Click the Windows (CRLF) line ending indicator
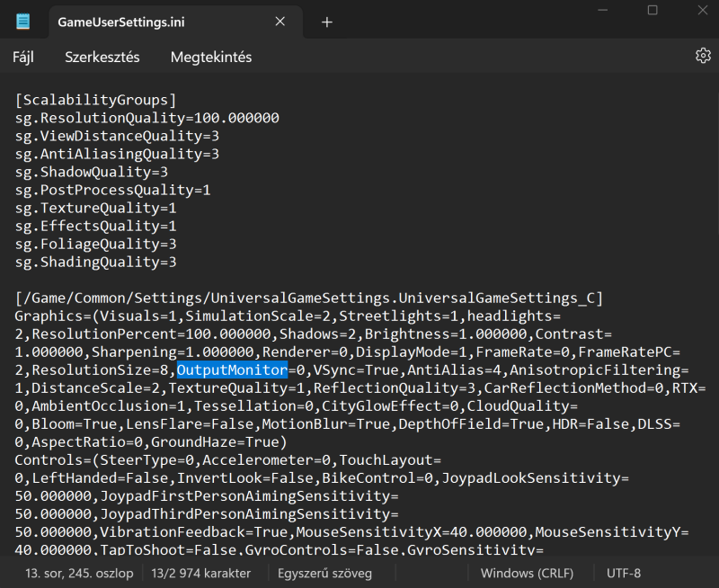This screenshot has width=719, height=588. (527, 574)
